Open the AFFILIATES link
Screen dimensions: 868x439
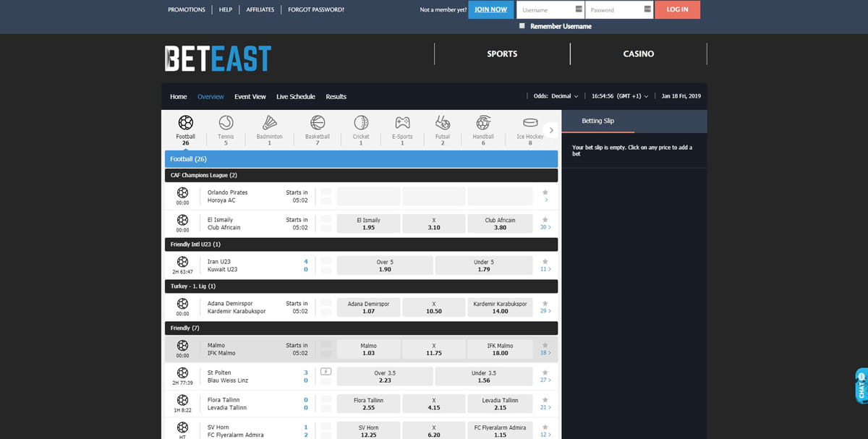(x=260, y=9)
